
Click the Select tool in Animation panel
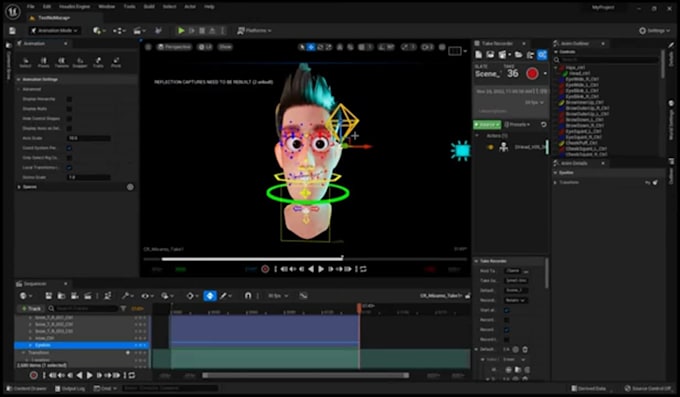point(26,62)
